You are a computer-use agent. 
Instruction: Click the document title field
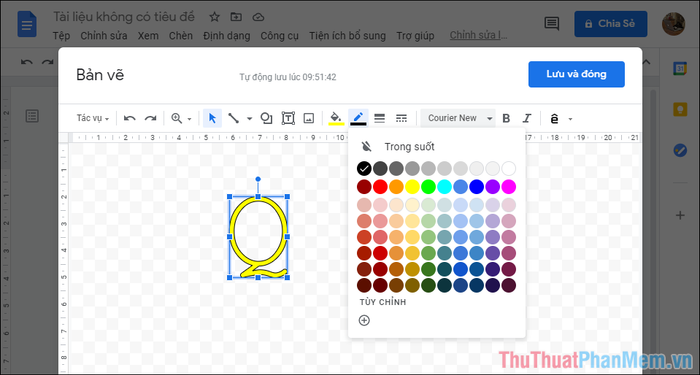click(x=124, y=17)
